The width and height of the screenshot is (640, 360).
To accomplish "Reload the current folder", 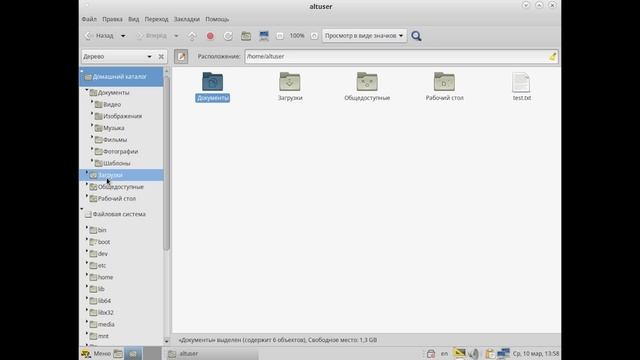I will (228, 36).
